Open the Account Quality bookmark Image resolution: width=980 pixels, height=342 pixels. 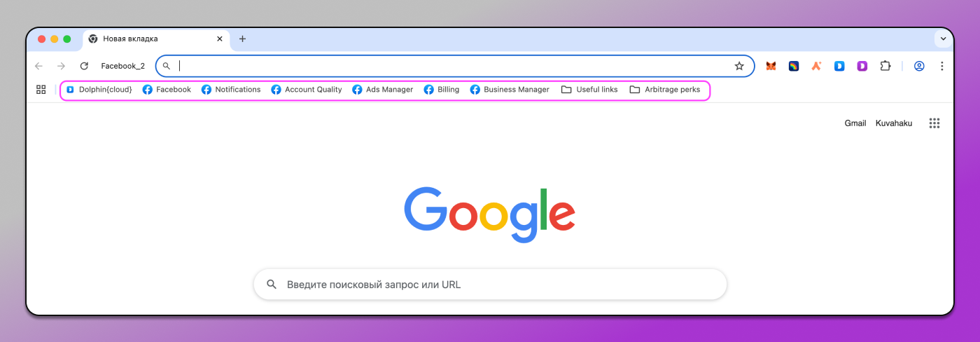point(307,90)
